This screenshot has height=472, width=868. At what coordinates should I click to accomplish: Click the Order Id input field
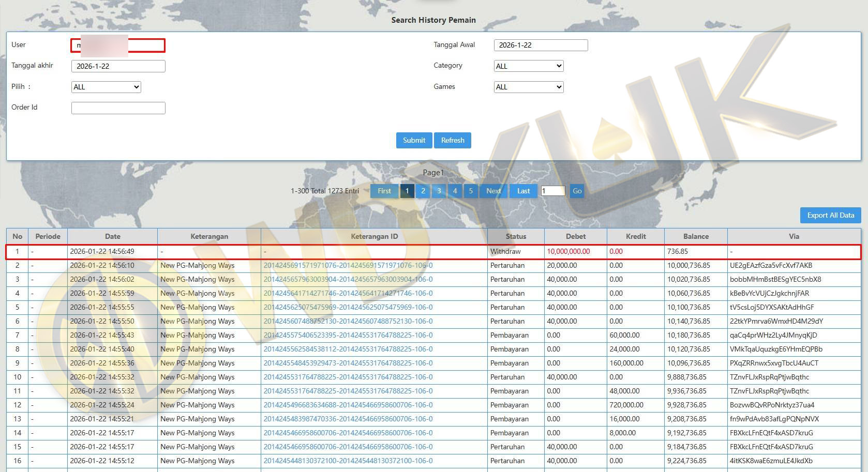point(118,108)
